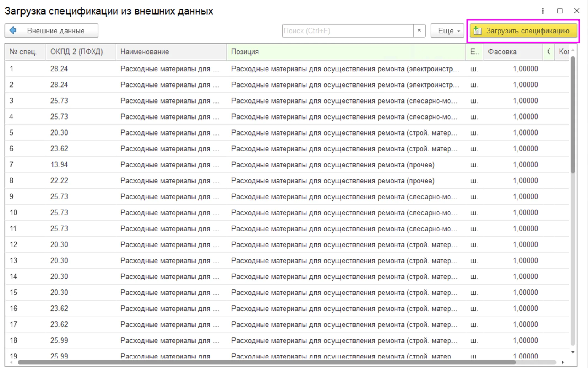
Task: Select the 22.22 cell in row 8
Action: pos(81,181)
